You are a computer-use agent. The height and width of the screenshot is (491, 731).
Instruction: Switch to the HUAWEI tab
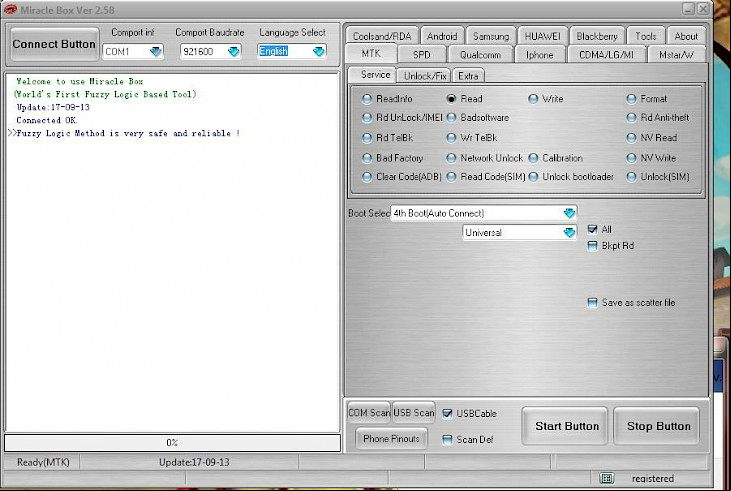543,36
